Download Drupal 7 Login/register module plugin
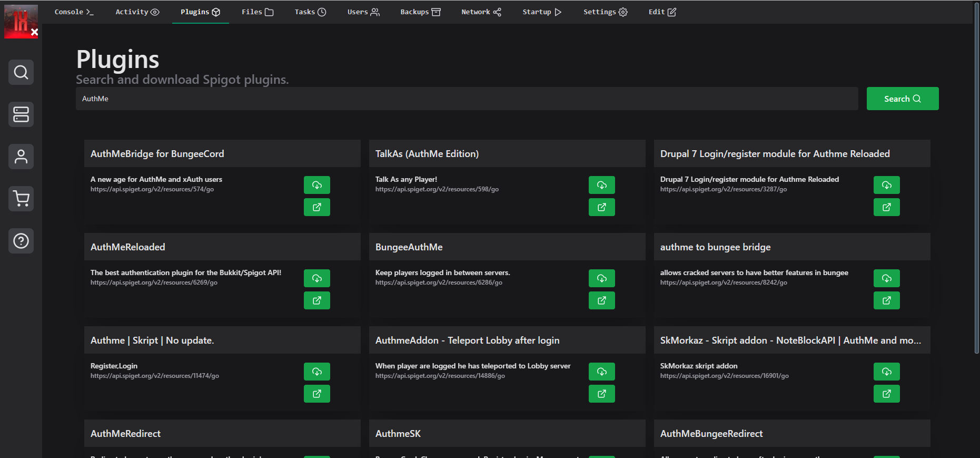980x458 pixels. pyautogui.click(x=887, y=185)
